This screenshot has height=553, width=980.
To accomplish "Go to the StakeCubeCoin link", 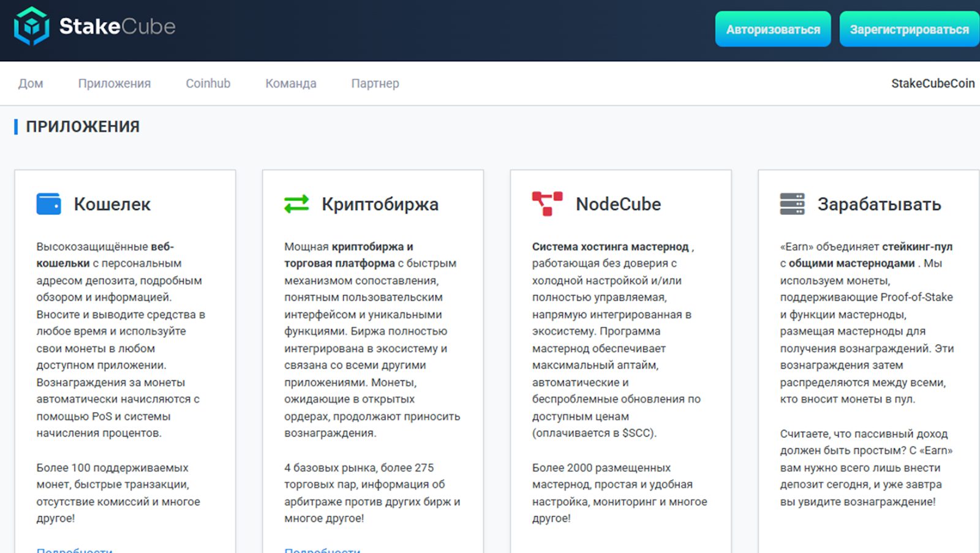I will [x=933, y=83].
